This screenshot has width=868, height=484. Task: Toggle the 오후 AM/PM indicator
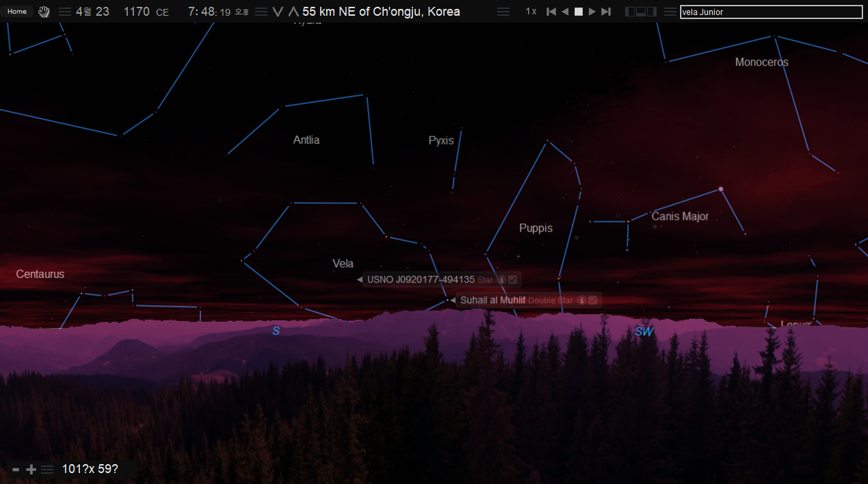point(242,12)
